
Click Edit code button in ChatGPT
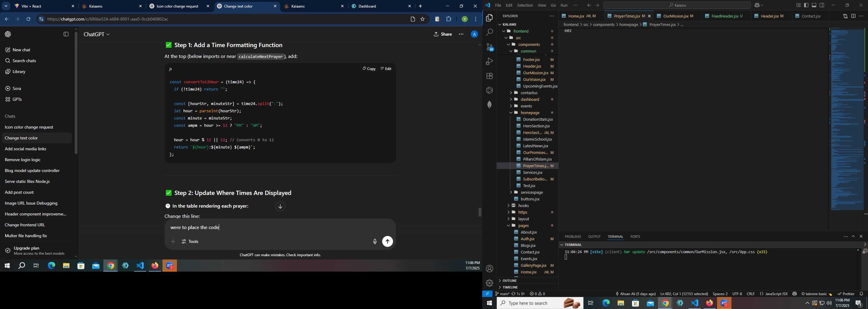pyautogui.click(x=386, y=68)
